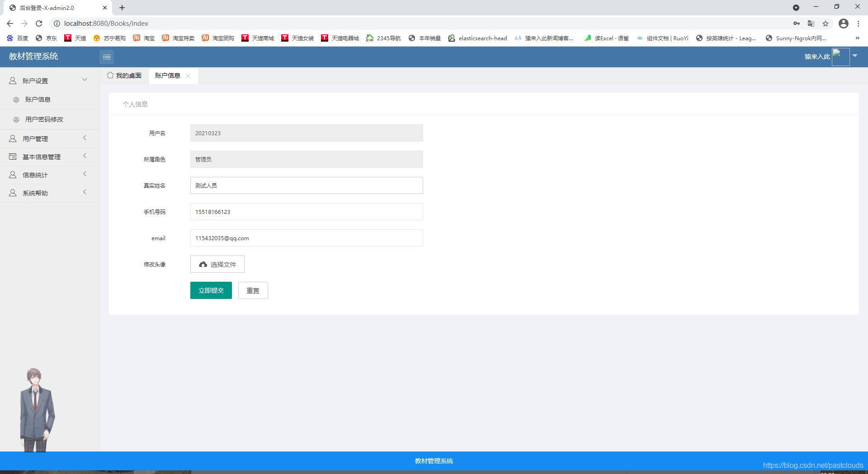The image size is (868, 474).
Task: Click the browser back arrow
Action: 10,24
